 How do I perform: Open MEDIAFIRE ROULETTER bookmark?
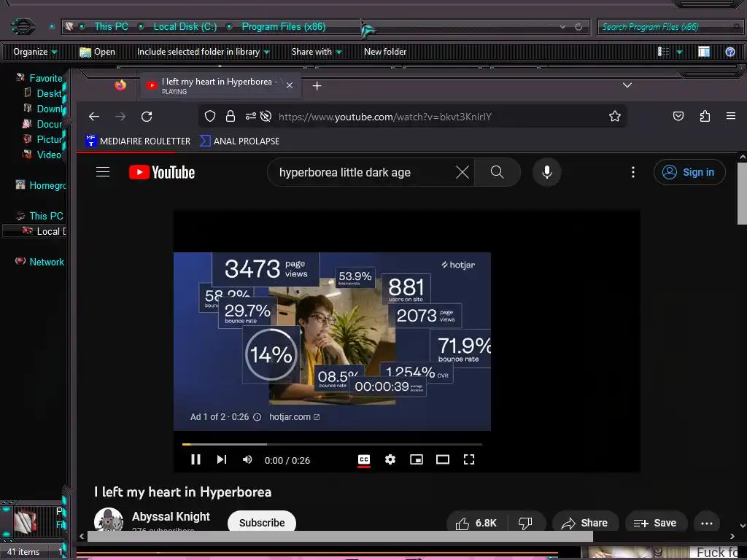(x=138, y=141)
